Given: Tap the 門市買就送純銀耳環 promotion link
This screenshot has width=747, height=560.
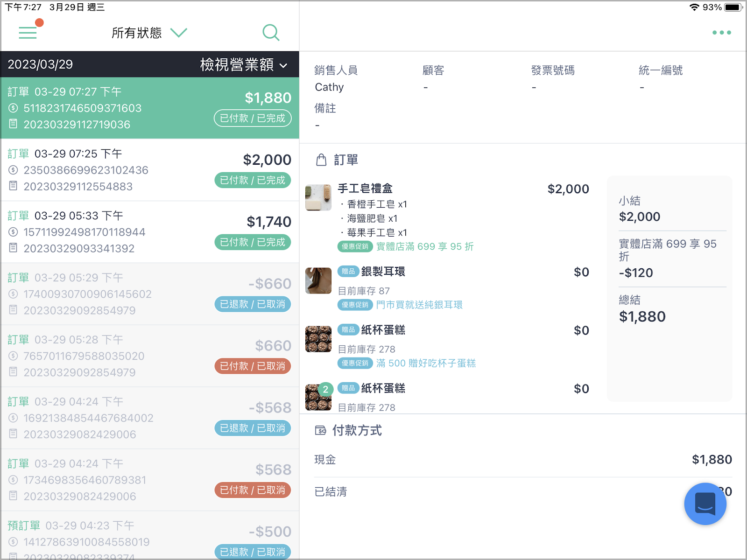Looking at the screenshot, I should coord(419,305).
